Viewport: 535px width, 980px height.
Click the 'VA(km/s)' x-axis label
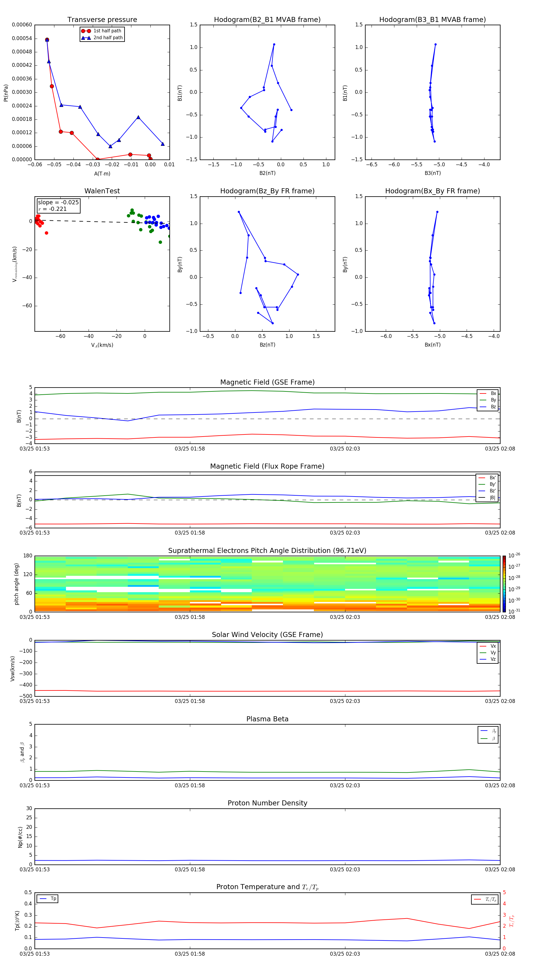(102, 345)
